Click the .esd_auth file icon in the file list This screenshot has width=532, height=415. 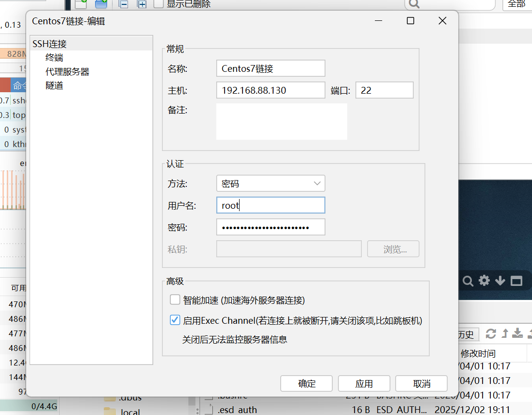[x=209, y=409]
